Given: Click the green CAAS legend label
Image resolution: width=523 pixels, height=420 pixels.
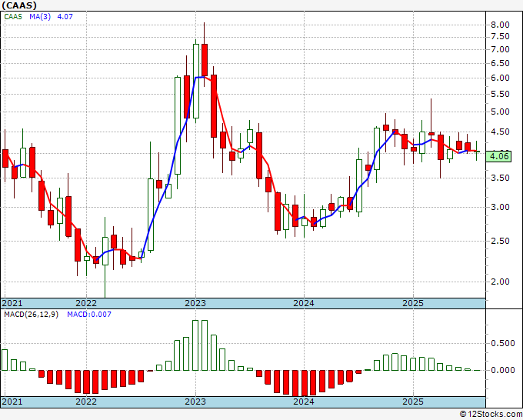Looking at the screenshot, I should point(13,17).
